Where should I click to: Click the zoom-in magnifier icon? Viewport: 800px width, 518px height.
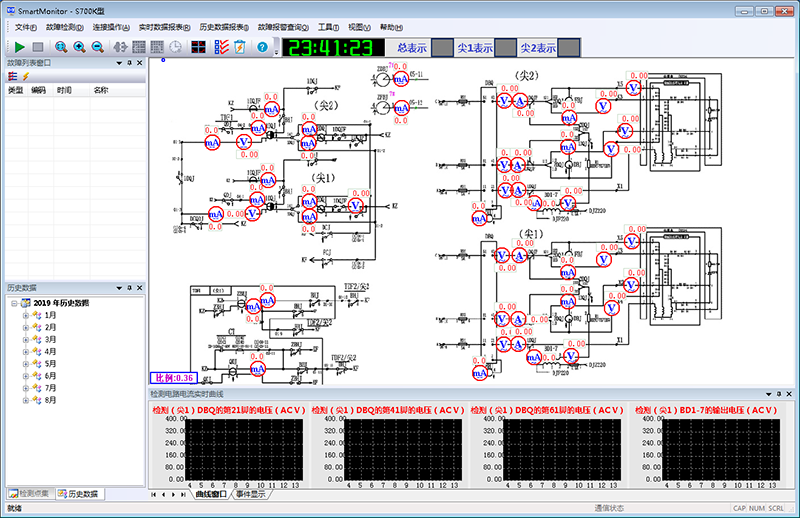pos(79,47)
